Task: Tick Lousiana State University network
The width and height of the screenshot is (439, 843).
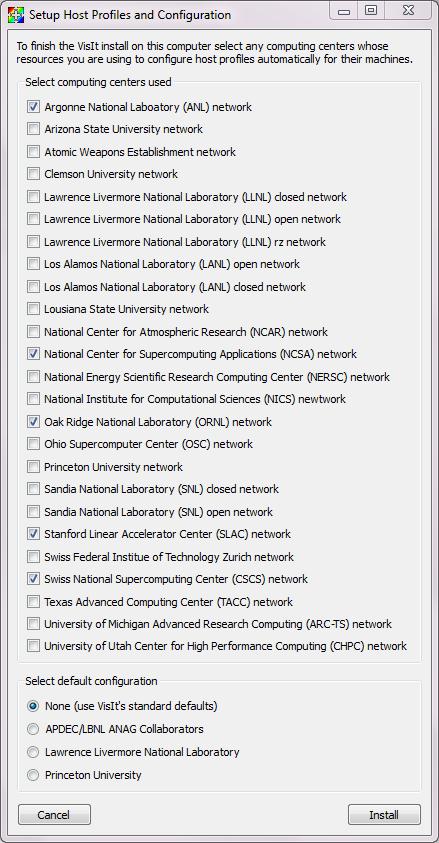Action: [34, 309]
